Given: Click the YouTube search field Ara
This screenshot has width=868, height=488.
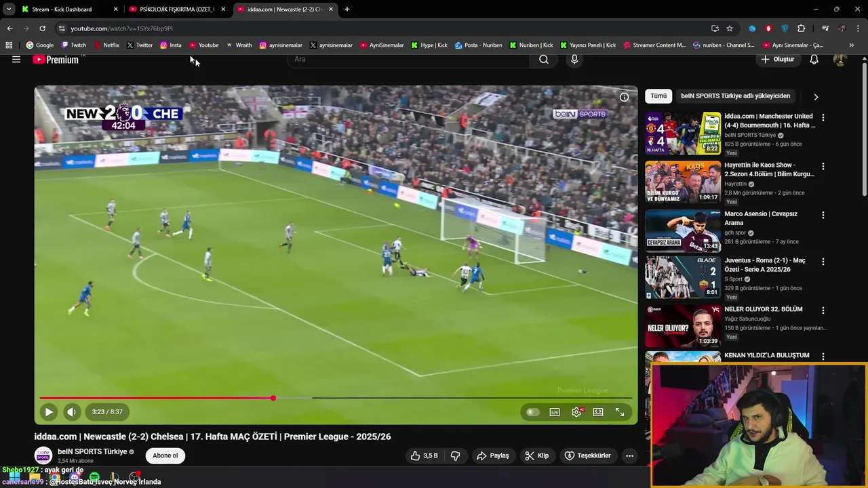Looking at the screenshot, I should point(408,60).
